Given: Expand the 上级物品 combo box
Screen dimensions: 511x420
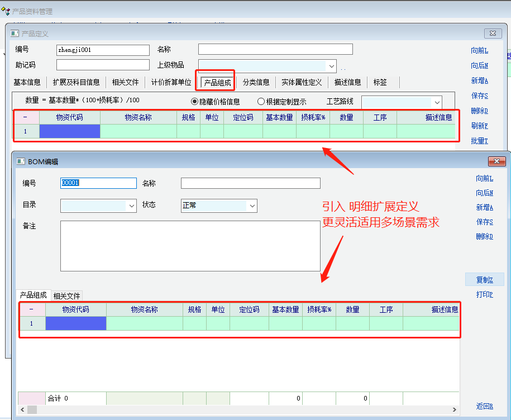Looking at the screenshot, I should 331,65.
